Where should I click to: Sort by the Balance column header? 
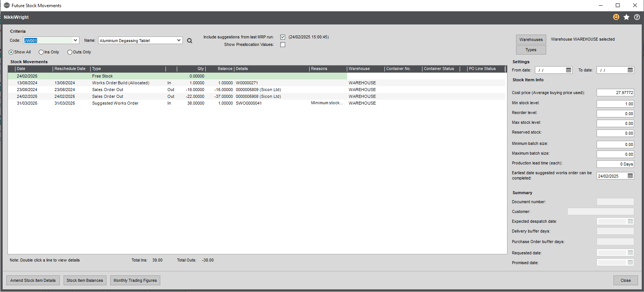click(x=220, y=69)
